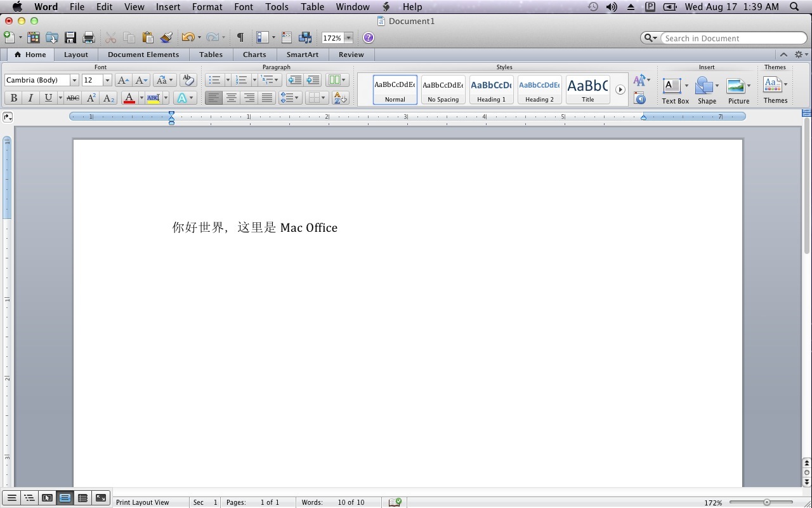Viewport: 812px width, 508px height.
Task: Decrease font size with shrink button
Action: [141, 80]
